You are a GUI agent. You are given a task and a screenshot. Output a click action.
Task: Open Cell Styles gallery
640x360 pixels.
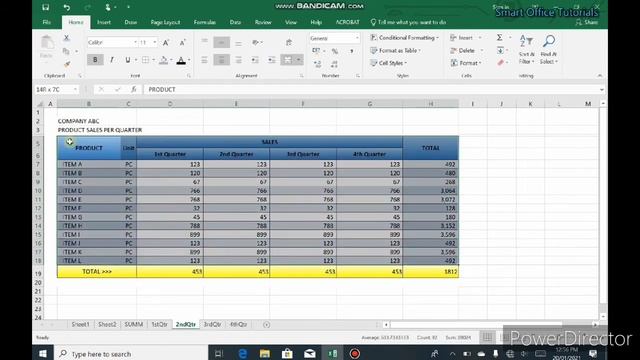tap(388, 63)
